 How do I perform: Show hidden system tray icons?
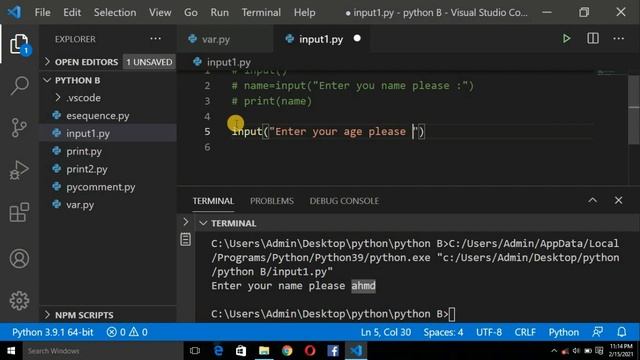point(554,351)
